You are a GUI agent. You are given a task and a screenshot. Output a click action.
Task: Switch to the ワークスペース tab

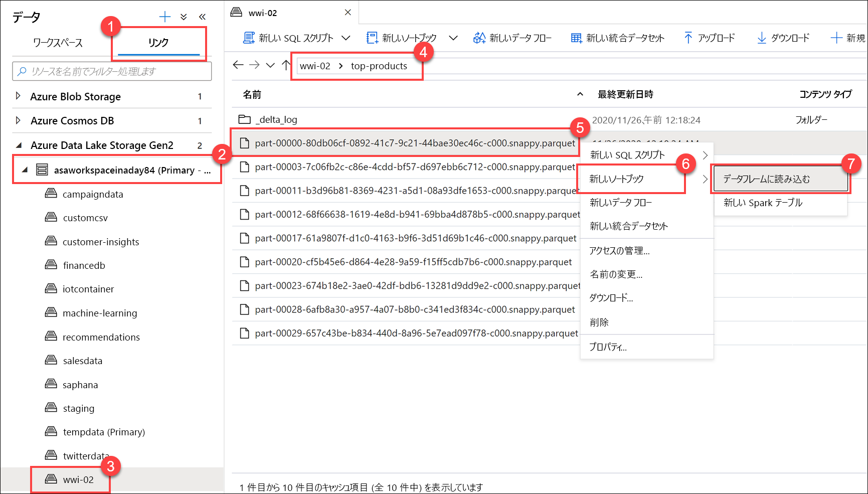tap(58, 43)
